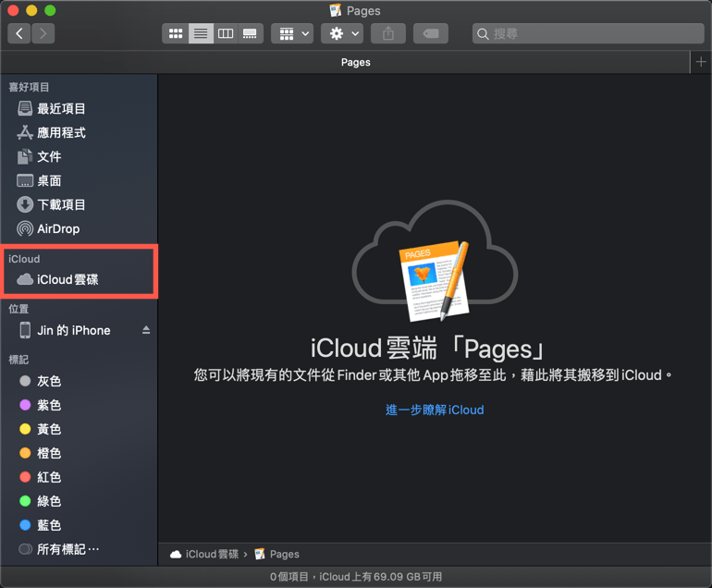The height and width of the screenshot is (588, 712).
Task: Focus the 搜尋 search field
Action: click(588, 33)
